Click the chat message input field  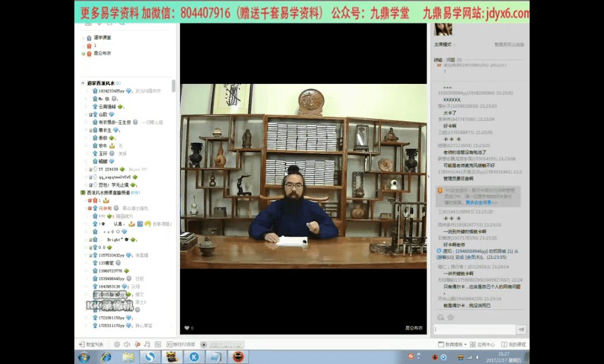click(474, 329)
